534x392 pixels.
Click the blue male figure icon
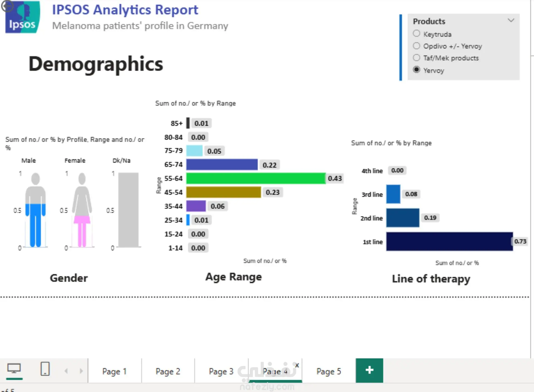coord(35,210)
